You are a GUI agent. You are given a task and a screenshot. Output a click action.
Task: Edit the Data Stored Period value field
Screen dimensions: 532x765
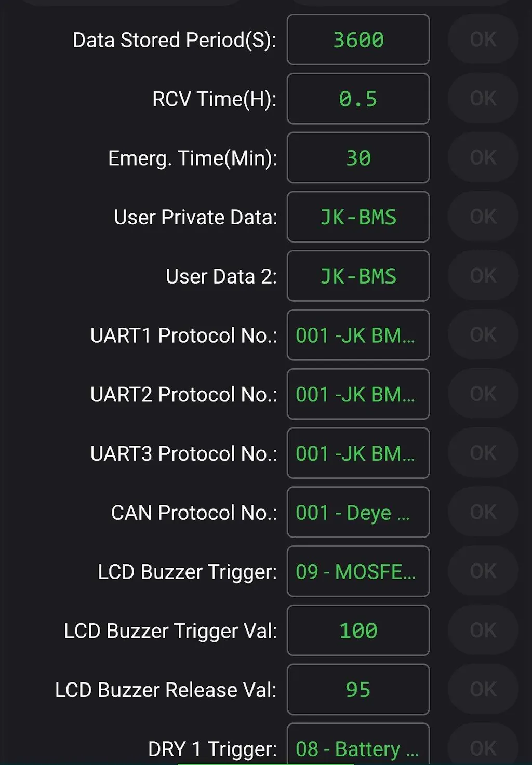pyautogui.click(x=358, y=39)
